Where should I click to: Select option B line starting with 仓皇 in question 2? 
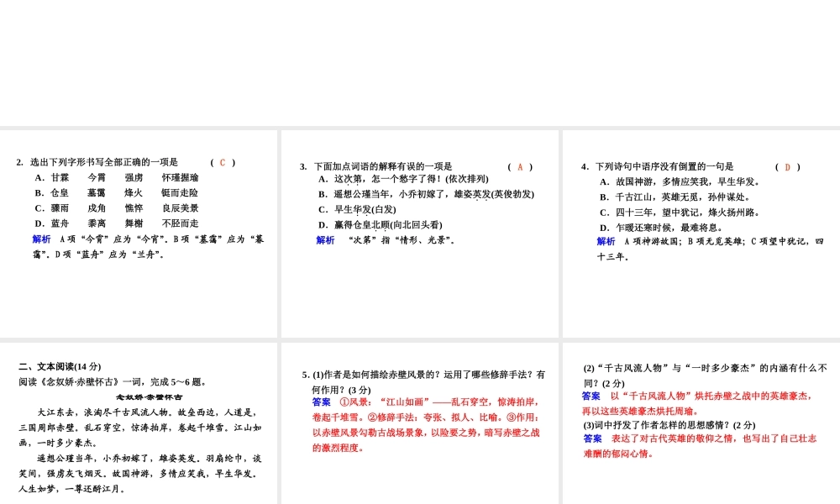pos(117,193)
